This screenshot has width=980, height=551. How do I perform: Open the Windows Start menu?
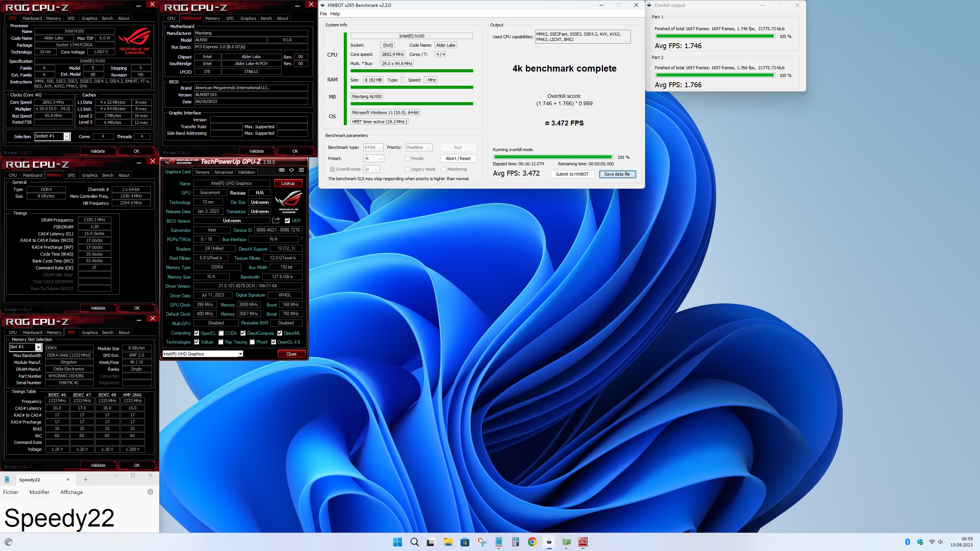[x=397, y=542]
